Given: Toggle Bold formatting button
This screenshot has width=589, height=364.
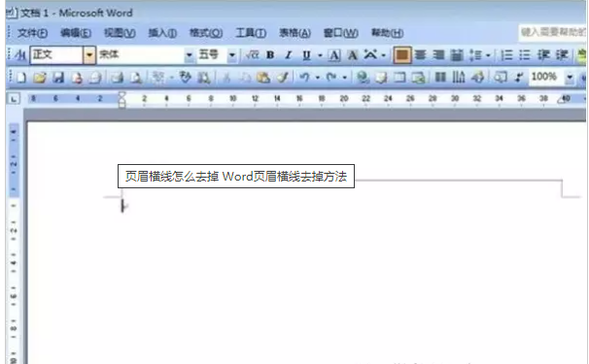Looking at the screenshot, I should pyautogui.click(x=270, y=55).
